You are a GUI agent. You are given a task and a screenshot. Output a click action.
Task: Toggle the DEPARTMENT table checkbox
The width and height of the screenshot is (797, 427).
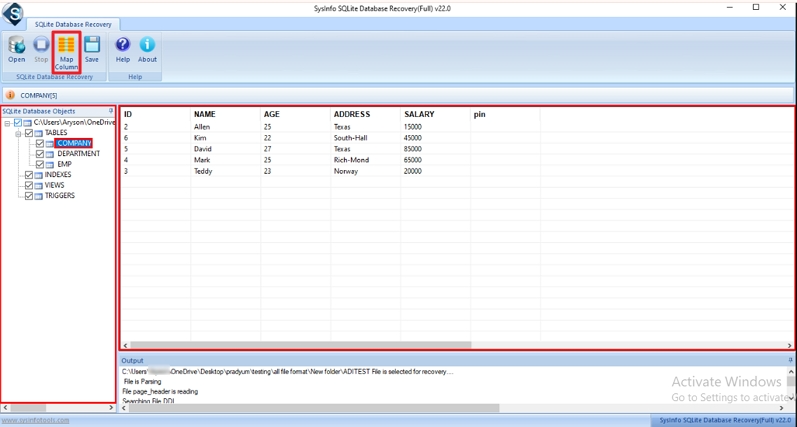click(40, 154)
